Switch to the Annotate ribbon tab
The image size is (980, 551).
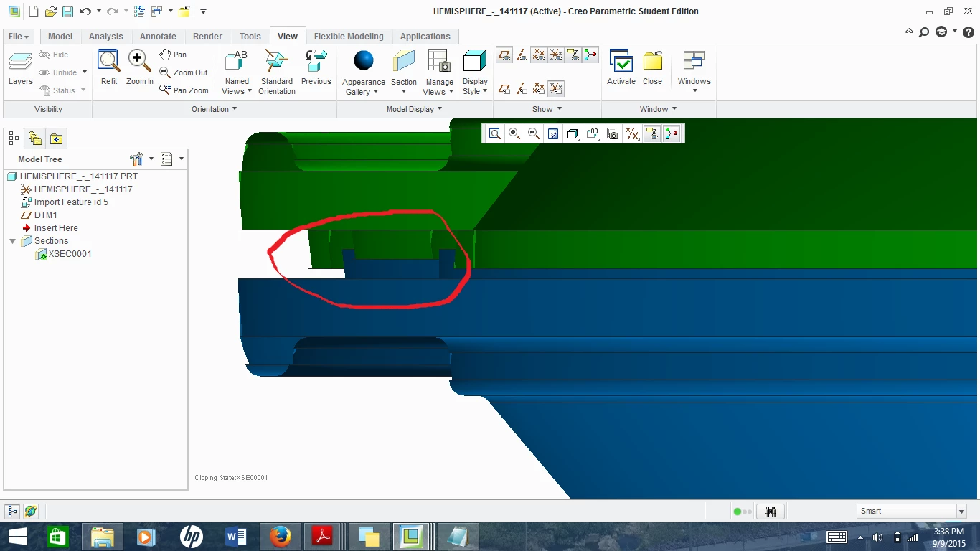pos(158,36)
